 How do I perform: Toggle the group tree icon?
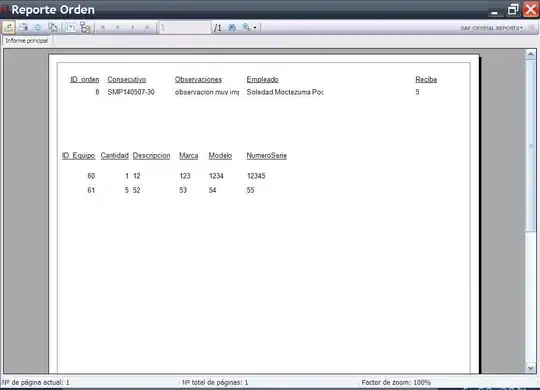(85, 27)
